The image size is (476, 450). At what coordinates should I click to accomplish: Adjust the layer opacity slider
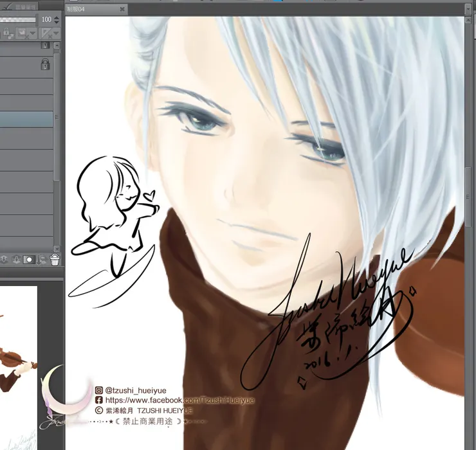[x=18, y=20]
